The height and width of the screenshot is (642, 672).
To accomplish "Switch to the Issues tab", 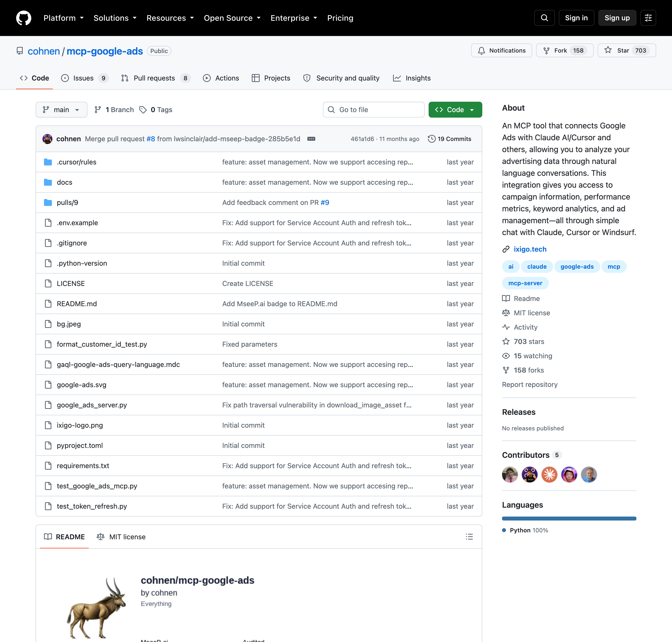I will pos(84,78).
